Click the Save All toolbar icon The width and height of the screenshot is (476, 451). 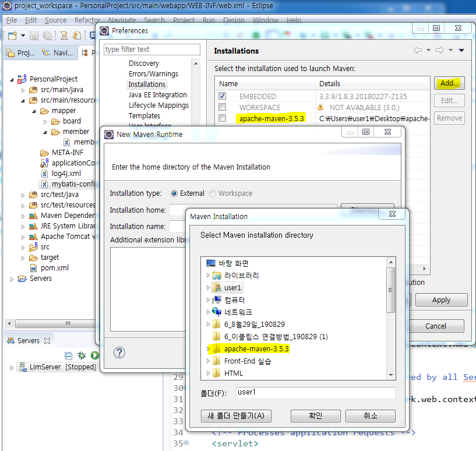(47, 36)
